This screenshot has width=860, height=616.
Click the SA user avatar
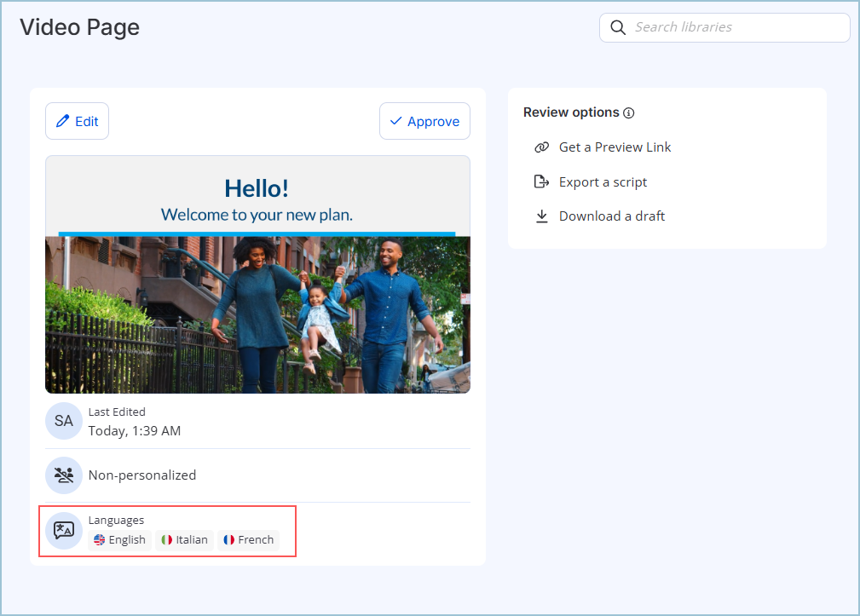(x=64, y=421)
